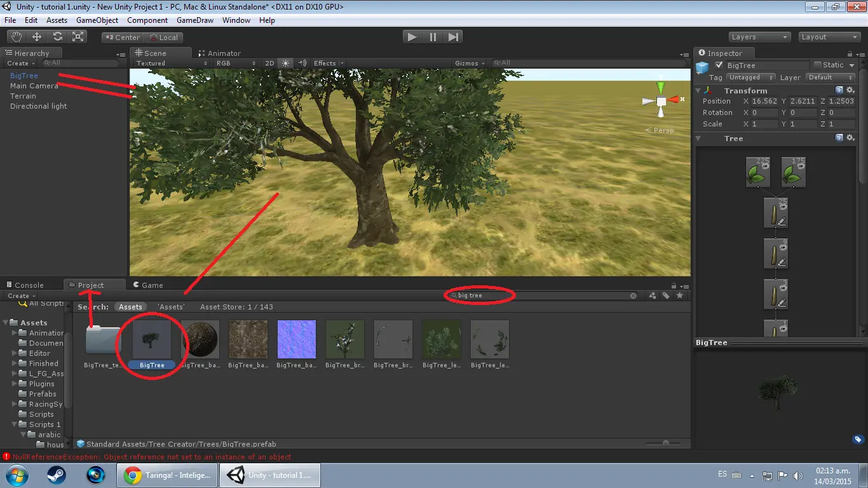Toggle Local coordinate button
868x488 pixels.
(x=163, y=37)
